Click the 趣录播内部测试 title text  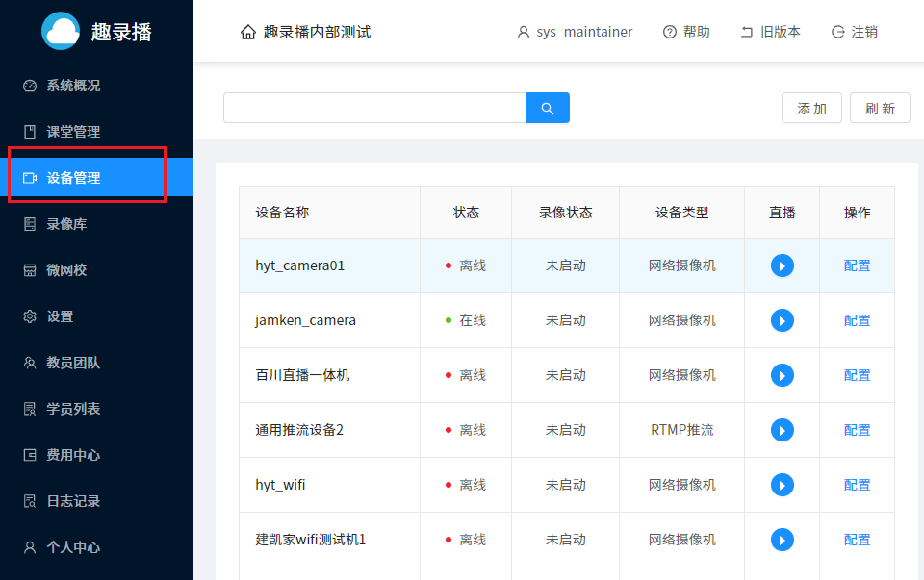(317, 32)
